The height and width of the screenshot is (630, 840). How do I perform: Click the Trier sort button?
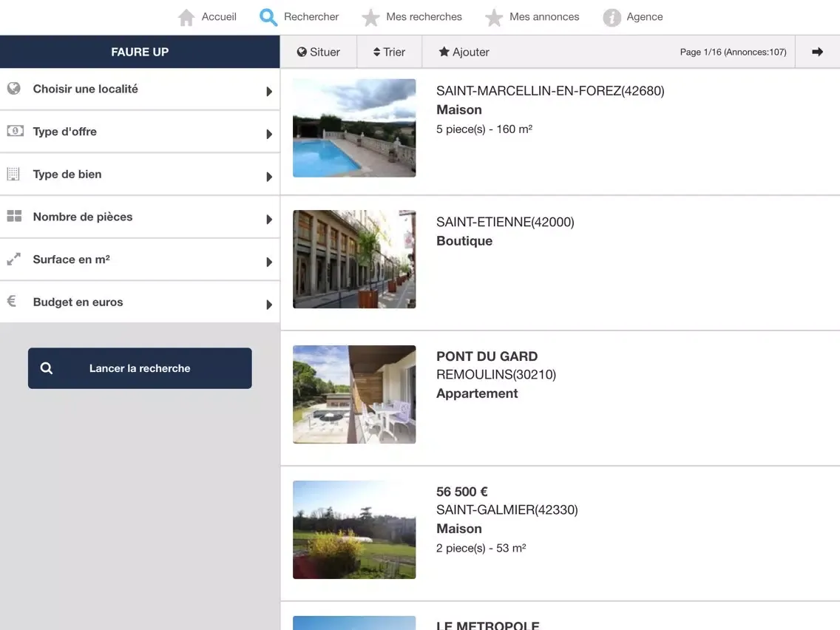tap(390, 52)
